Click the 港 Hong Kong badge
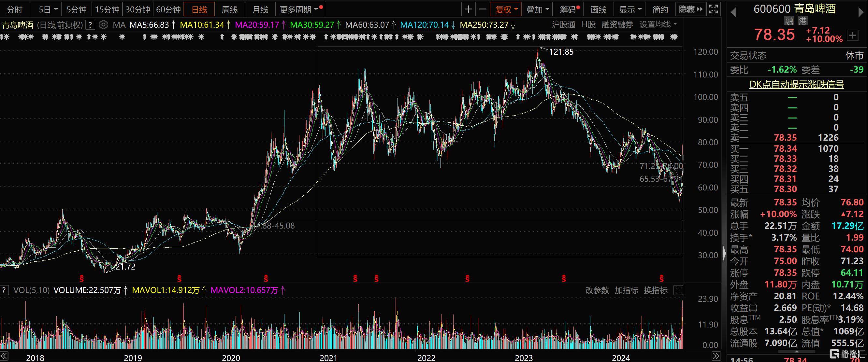The image size is (868, 362). (x=803, y=21)
